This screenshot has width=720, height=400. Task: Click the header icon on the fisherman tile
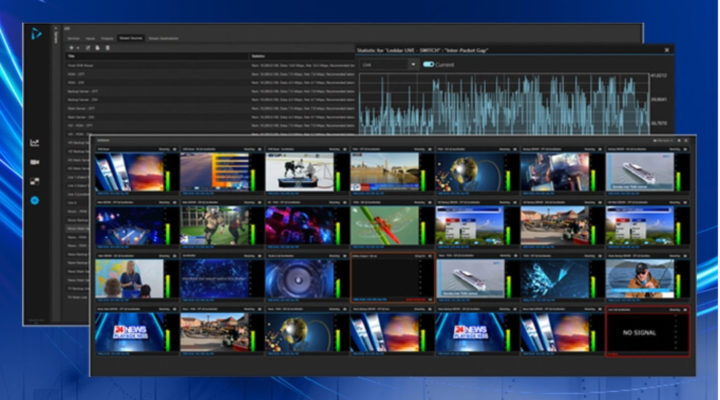point(685,256)
